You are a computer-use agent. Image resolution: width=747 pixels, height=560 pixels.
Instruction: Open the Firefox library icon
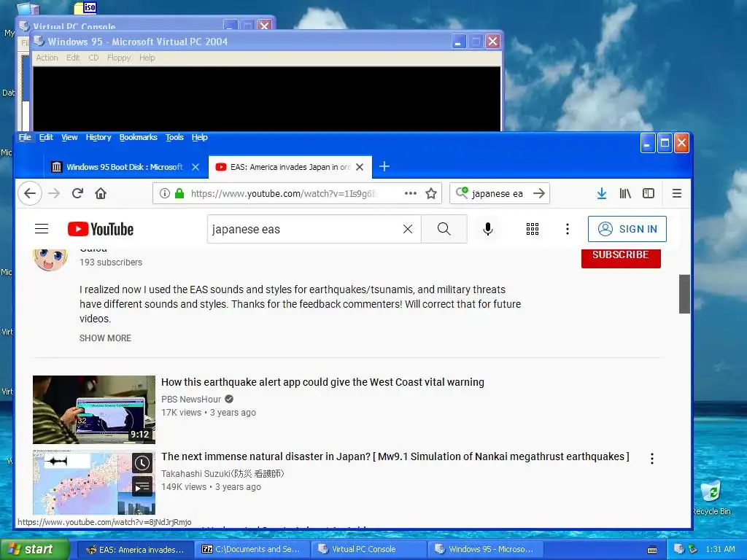625,193
